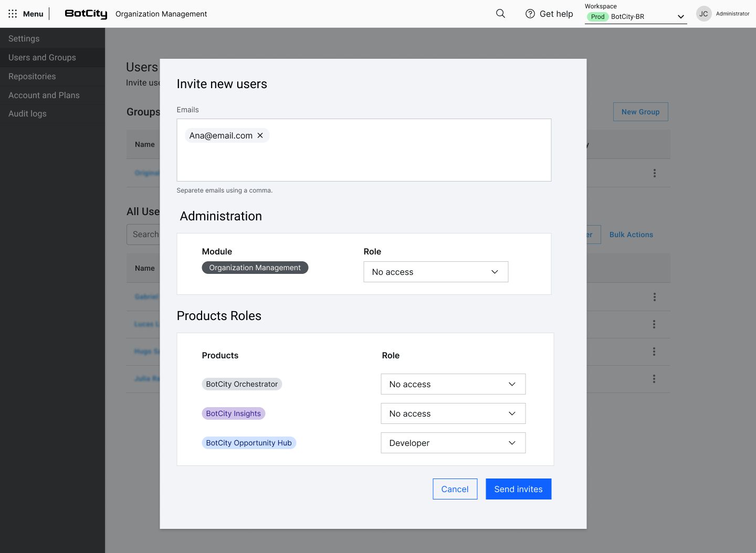Open the kebab menu next to the group name

654,173
